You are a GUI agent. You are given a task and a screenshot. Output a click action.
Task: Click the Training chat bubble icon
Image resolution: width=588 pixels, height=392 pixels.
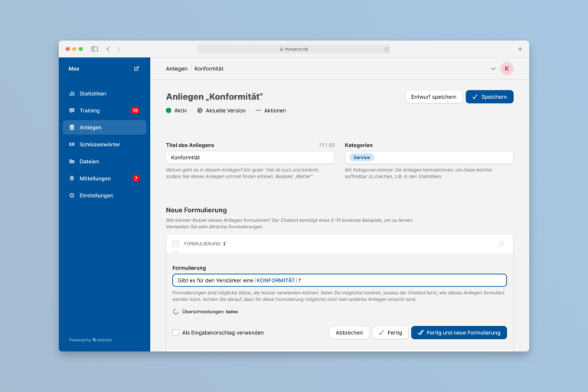(72, 110)
